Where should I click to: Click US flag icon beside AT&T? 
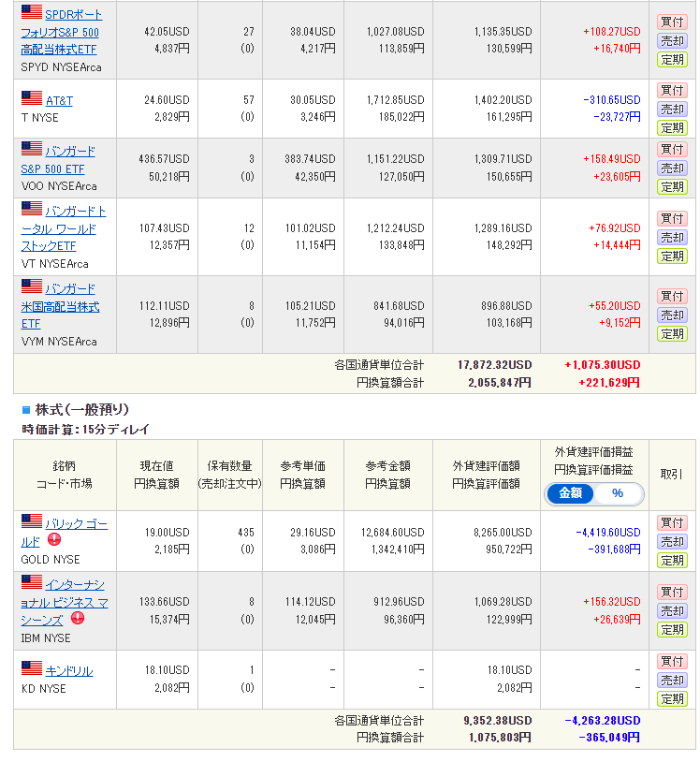coord(32,97)
